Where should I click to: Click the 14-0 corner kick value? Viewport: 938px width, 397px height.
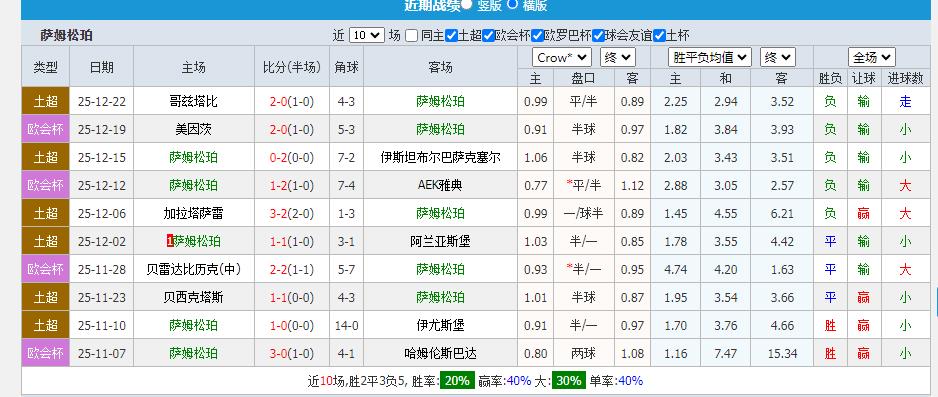point(346,326)
